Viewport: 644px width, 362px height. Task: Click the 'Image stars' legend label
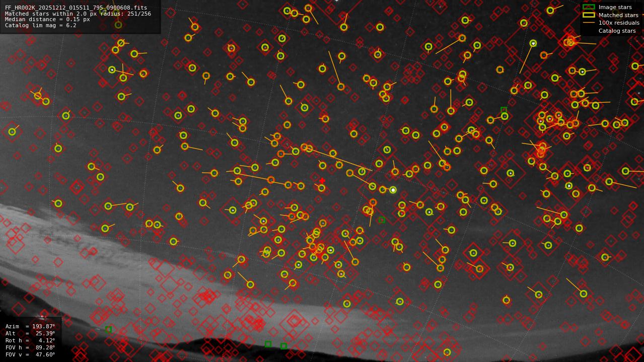coord(615,7)
